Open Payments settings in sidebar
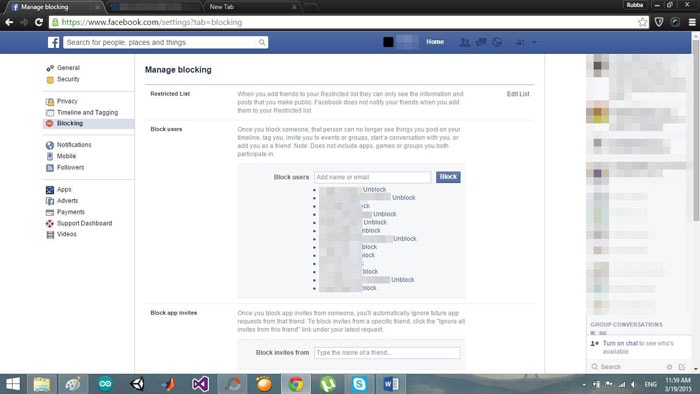The width and height of the screenshot is (700, 394). click(x=71, y=212)
